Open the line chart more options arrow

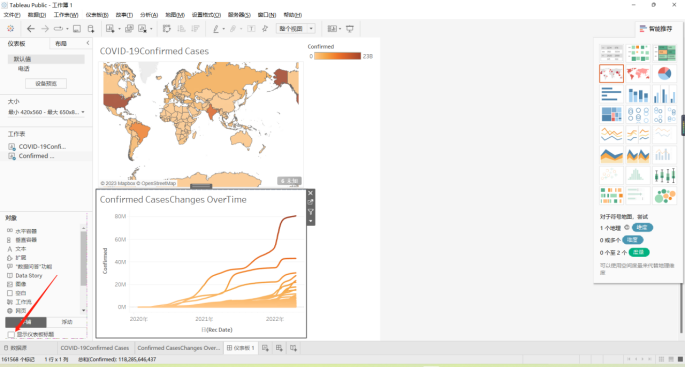pos(311,221)
